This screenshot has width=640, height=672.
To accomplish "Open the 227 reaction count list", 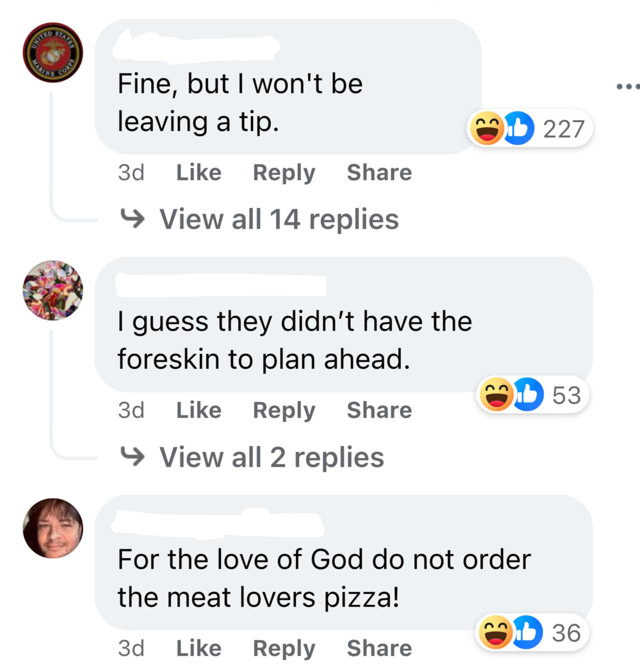I will tap(564, 129).
